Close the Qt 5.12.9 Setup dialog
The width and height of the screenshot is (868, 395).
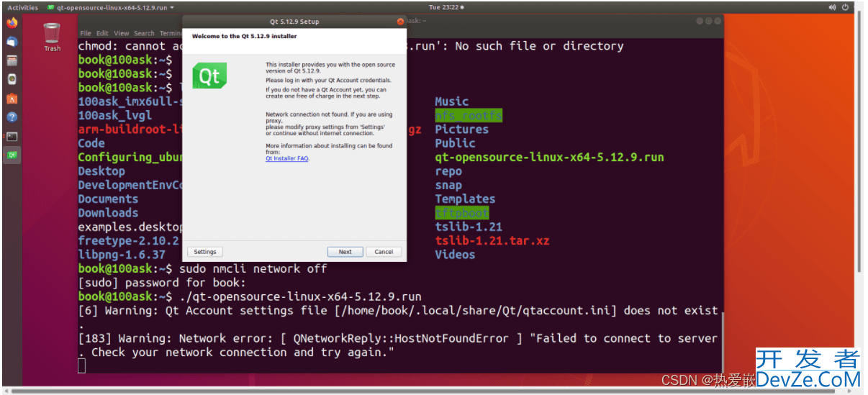pos(401,22)
